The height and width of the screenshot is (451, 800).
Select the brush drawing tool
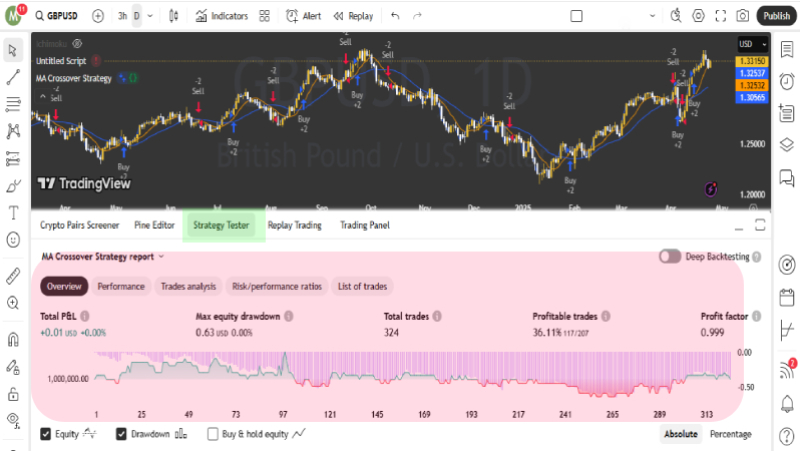(13, 186)
